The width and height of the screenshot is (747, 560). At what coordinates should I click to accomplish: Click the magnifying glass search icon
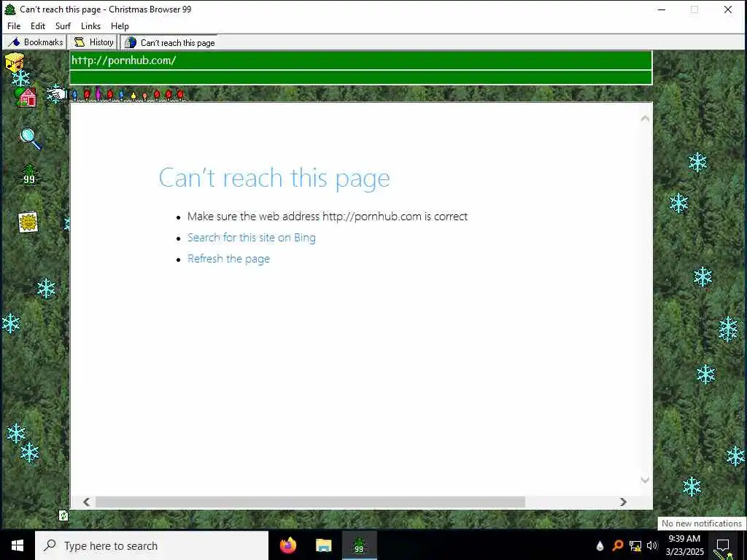tap(31, 139)
